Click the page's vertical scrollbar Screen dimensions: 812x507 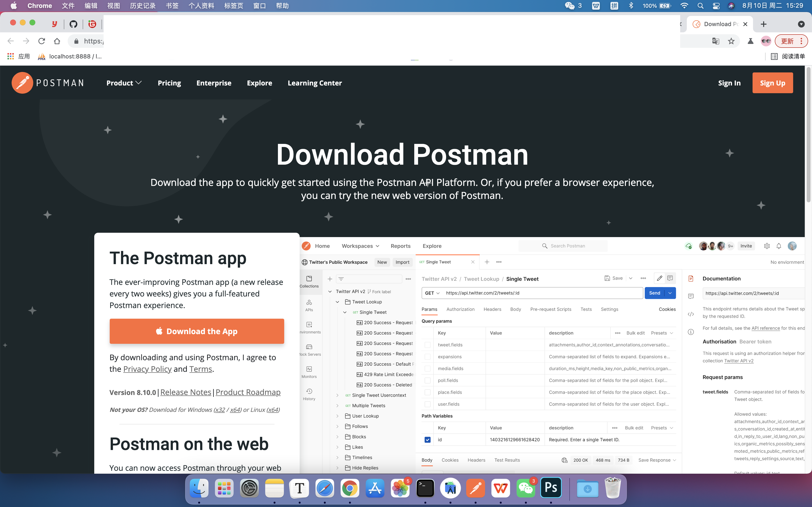pos(808,134)
